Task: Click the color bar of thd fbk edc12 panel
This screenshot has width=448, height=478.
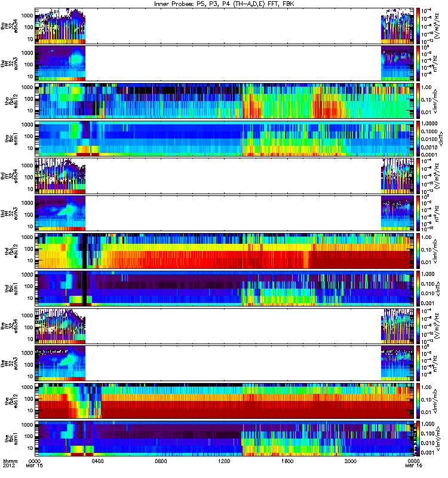Action: [418, 251]
